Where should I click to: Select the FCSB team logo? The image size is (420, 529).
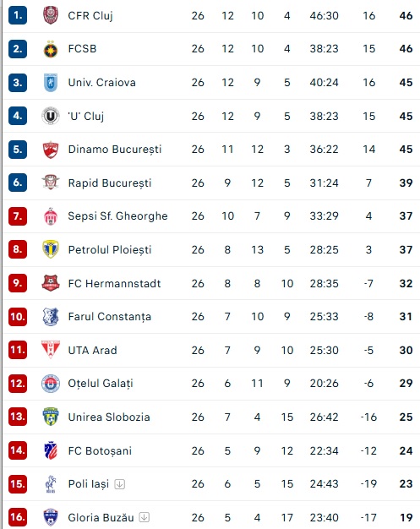(x=51, y=49)
